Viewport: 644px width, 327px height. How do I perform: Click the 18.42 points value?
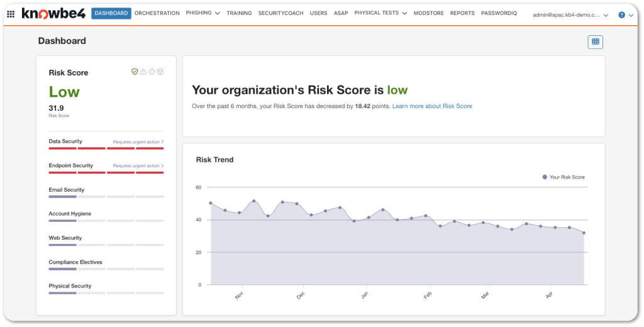[x=363, y=106]
